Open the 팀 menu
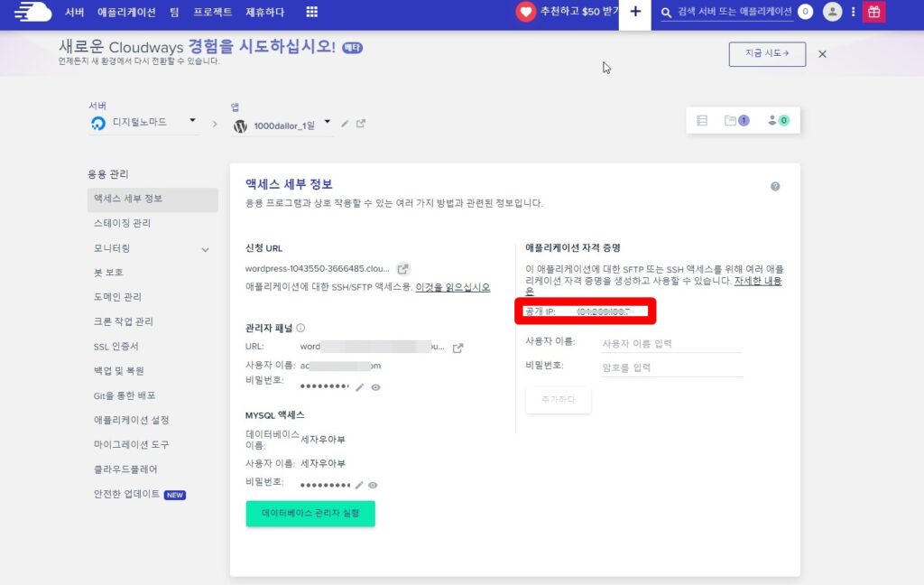 coord(174,12)
